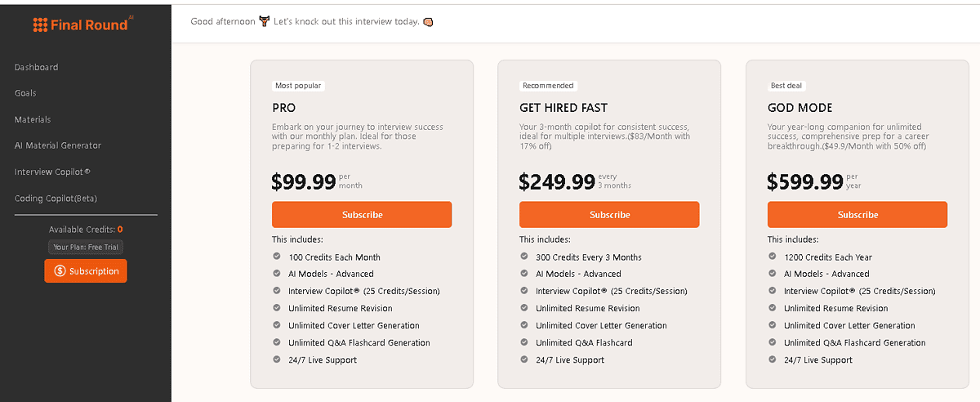The image size is (980, 402).
Task: Open the Dashboard sidebar item
Action: [36, 67]
